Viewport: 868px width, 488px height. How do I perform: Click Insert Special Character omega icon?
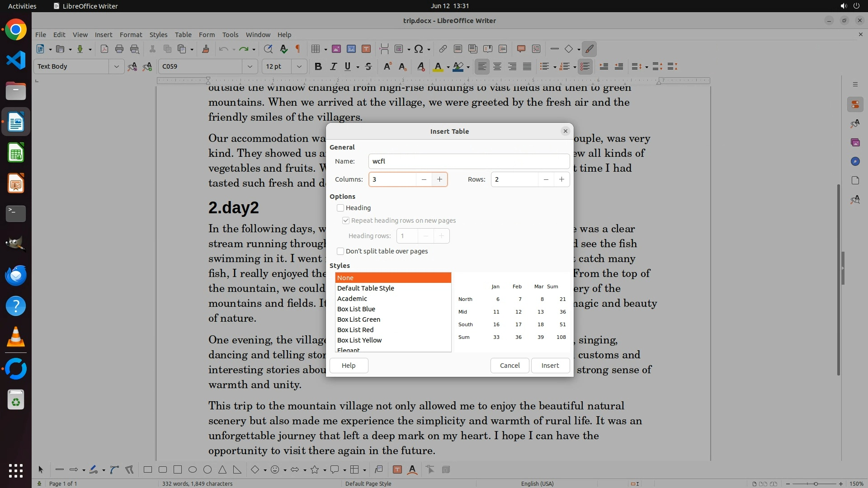coord(419,49)
